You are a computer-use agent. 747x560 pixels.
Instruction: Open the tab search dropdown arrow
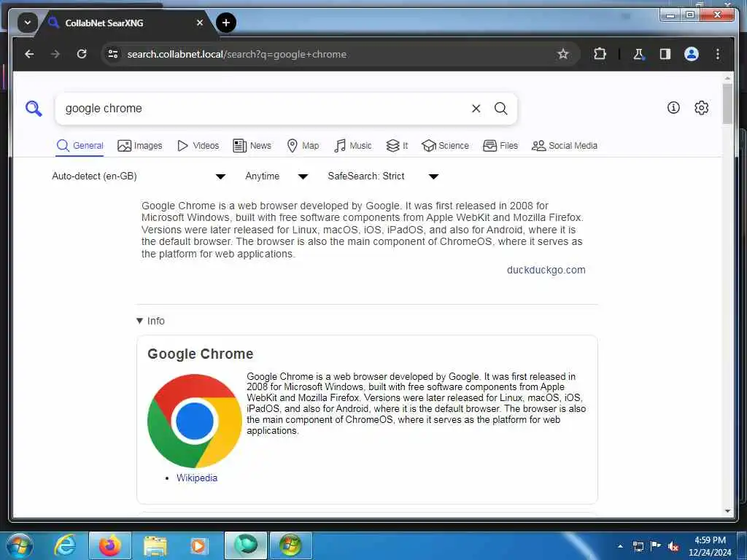click(x=28, y=23)
